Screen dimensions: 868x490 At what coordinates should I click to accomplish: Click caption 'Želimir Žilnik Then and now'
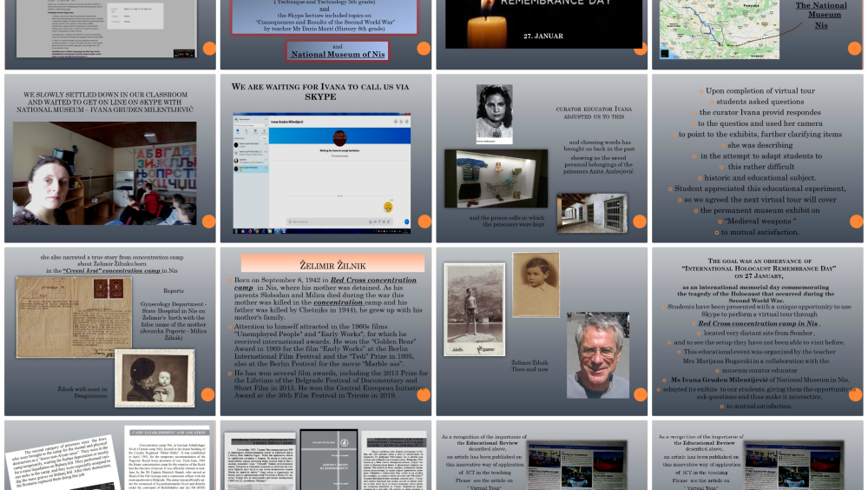pos(529,366)
